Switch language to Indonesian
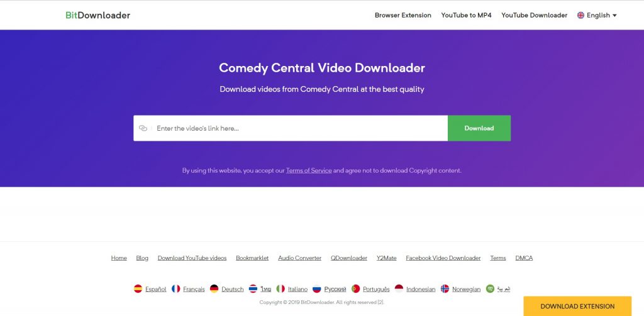The image size is (644, 316). tap(421, 290)
